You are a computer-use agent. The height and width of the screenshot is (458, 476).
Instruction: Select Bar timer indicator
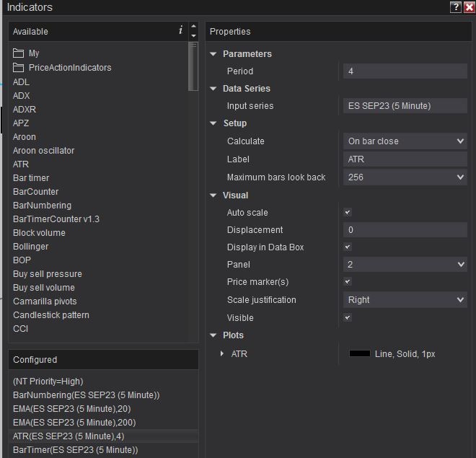point(31,178)
